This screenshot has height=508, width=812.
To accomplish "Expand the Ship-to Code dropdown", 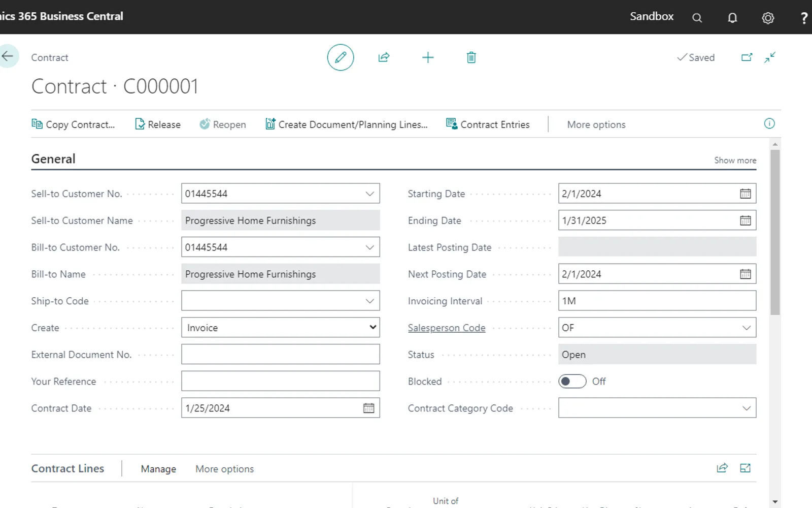I will pyautogui.click(x=369, y=301).
